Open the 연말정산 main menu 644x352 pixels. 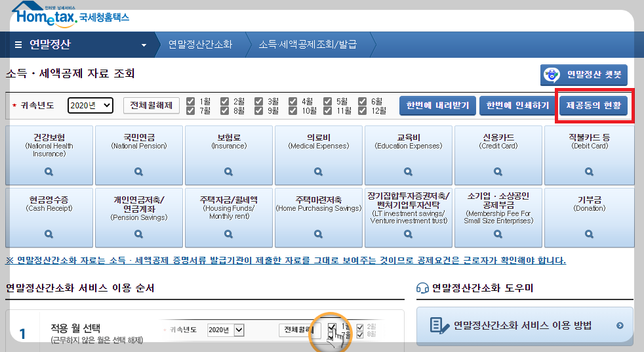[50, 45]
